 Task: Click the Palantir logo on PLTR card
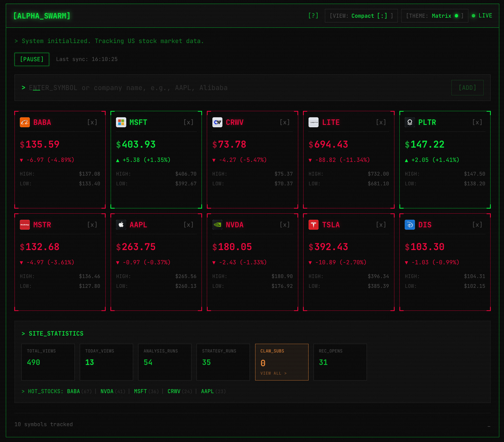click(410, 122)
